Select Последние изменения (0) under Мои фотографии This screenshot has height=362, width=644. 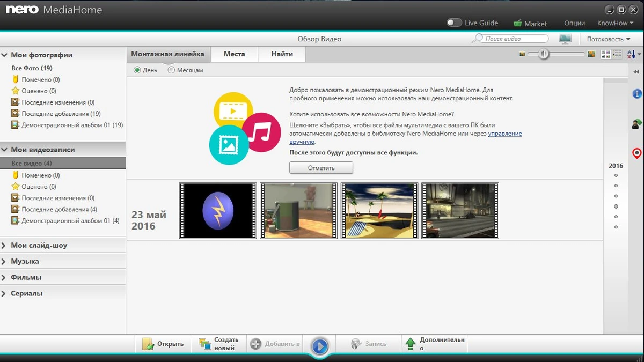coord(53,102)
